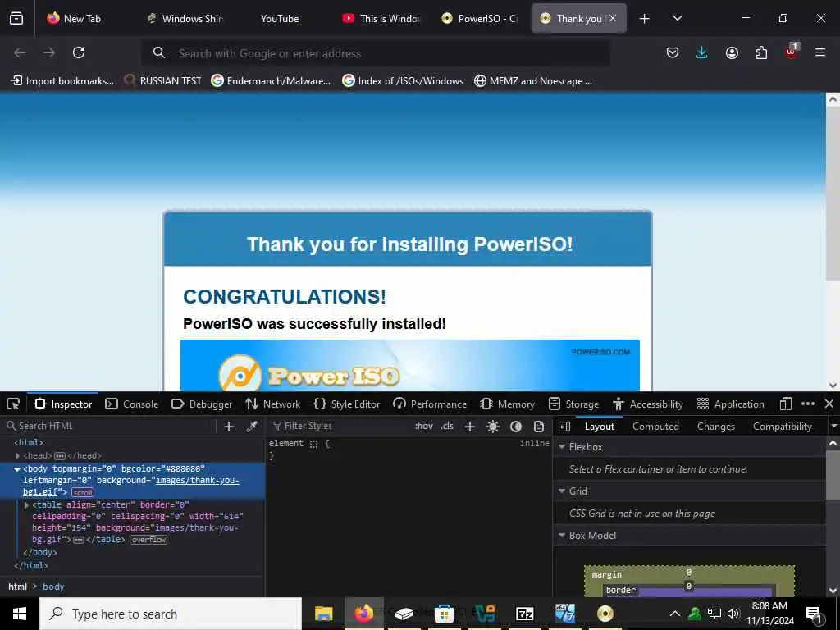Image resolution: width=840 pixels, height=630 pixels.
Task: Click the browser address bar
Action: point(376,53)
